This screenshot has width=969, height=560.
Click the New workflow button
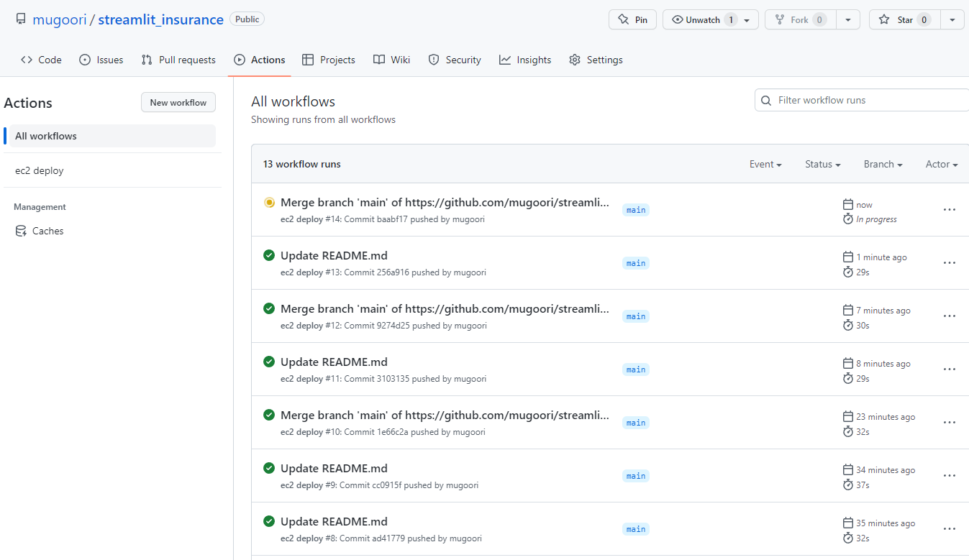pyautogui.click(x=178, y=102)
